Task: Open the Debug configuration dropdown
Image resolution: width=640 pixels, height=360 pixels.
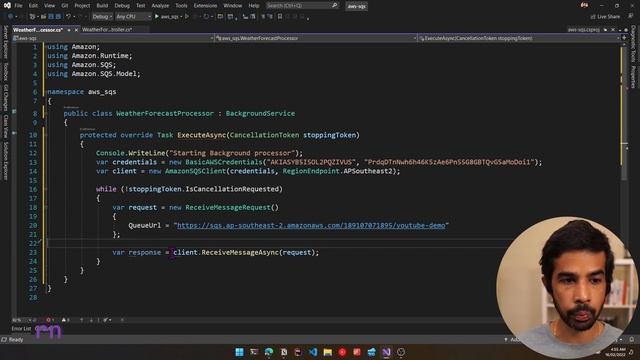Action: (102, 17)
